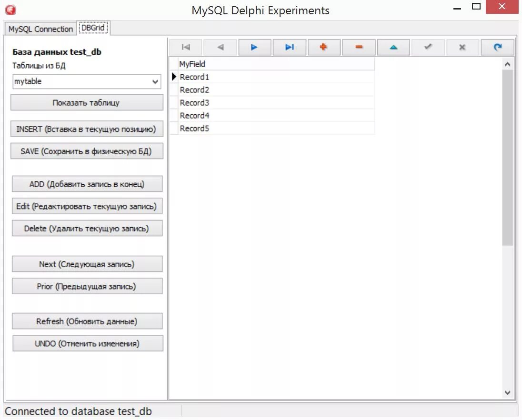Click the vertical scrollbar thumb in grid

pyautogui.click(x=507, y=158)
